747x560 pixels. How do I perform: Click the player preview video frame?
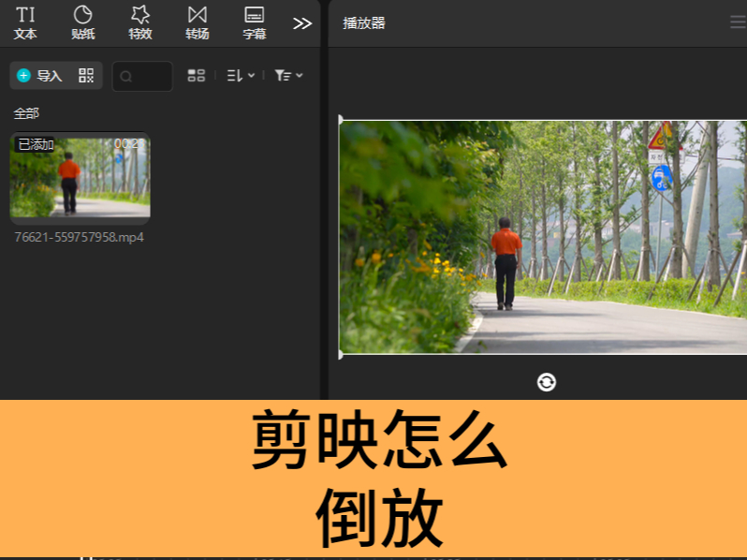[543, 237]
